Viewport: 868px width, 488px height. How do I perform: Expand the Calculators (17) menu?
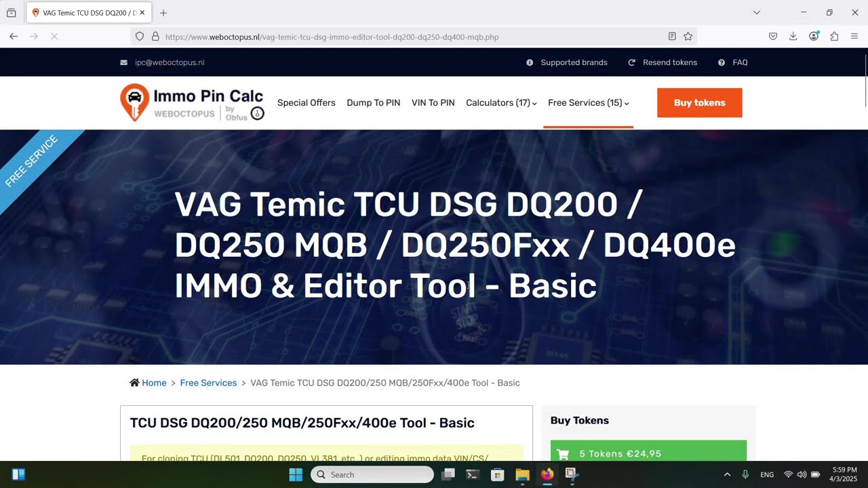[501, 103]
